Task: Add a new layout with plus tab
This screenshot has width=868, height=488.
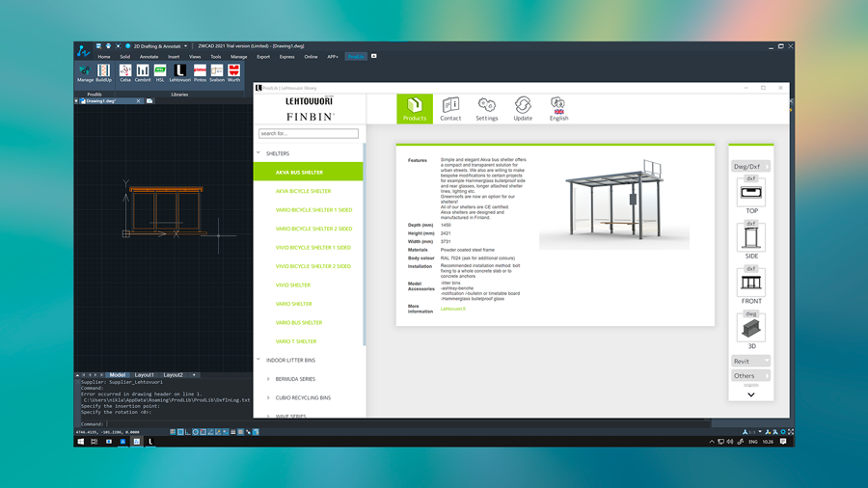Action: [194, 375]
